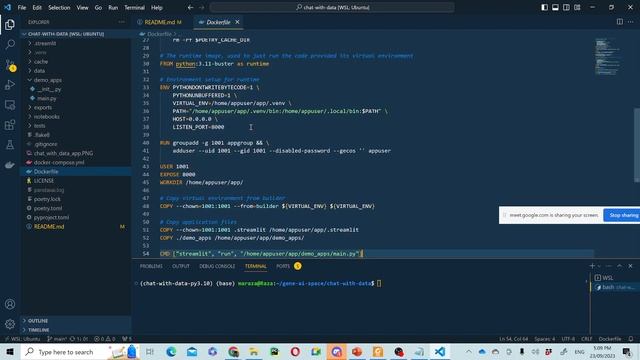Image resolution: width=640 pixels, height=360 pixels.
Task: Click the Windows Start button
Action: 10,352
